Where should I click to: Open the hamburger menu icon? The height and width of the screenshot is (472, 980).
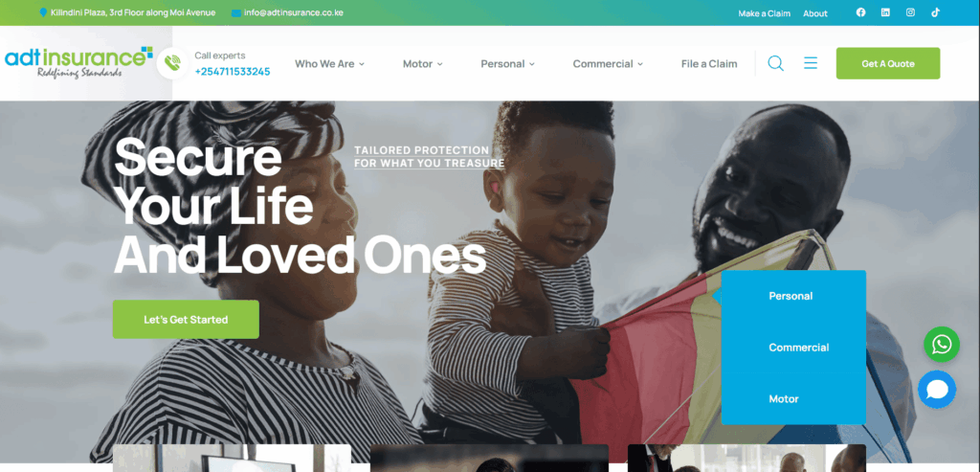click(x=811, y=63)
